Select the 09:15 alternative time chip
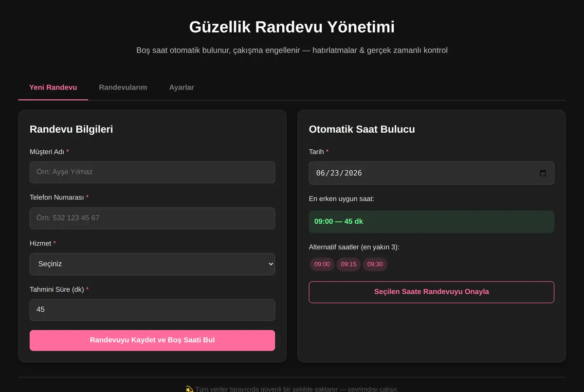This screenshot has height=392, width=584. point(348,265)
